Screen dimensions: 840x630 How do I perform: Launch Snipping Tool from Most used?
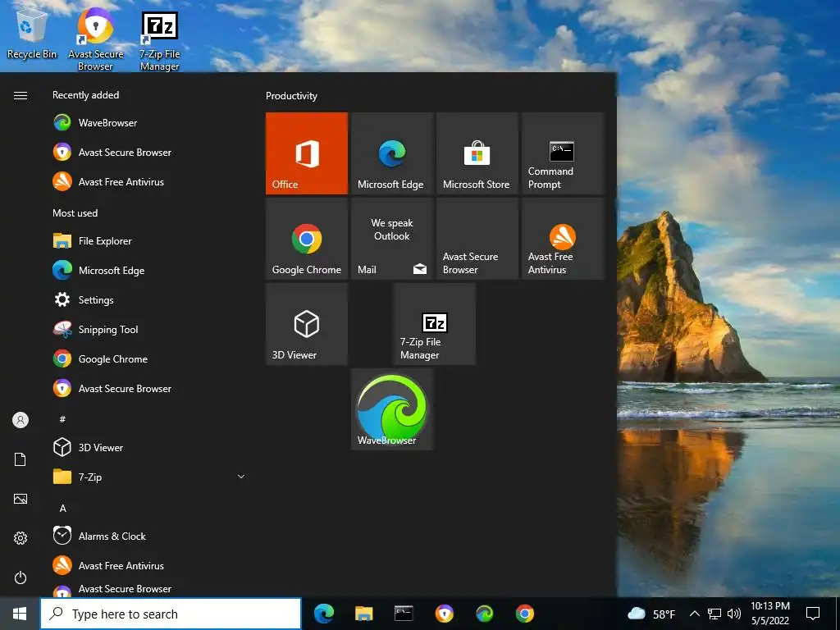coord(148,330)
